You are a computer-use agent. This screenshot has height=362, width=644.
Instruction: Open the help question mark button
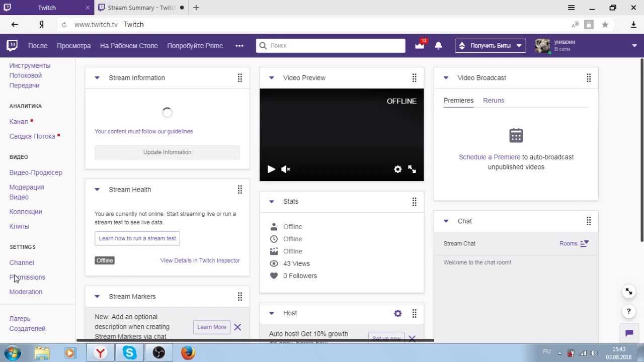pos(629,311)
